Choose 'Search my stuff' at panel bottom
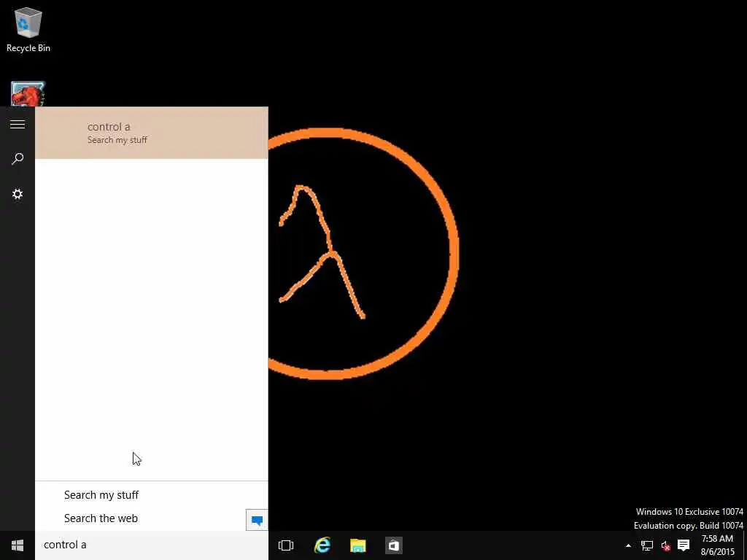Screen dimensions: 747x560 tap(101, 495)
